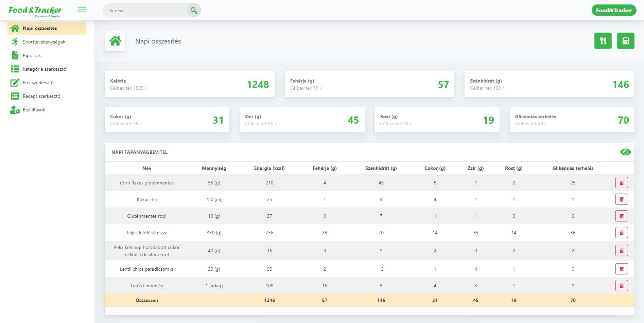Screen dimensions: 644x323
Task: Open Riportok in sidebar
Action: click(47, 55)
